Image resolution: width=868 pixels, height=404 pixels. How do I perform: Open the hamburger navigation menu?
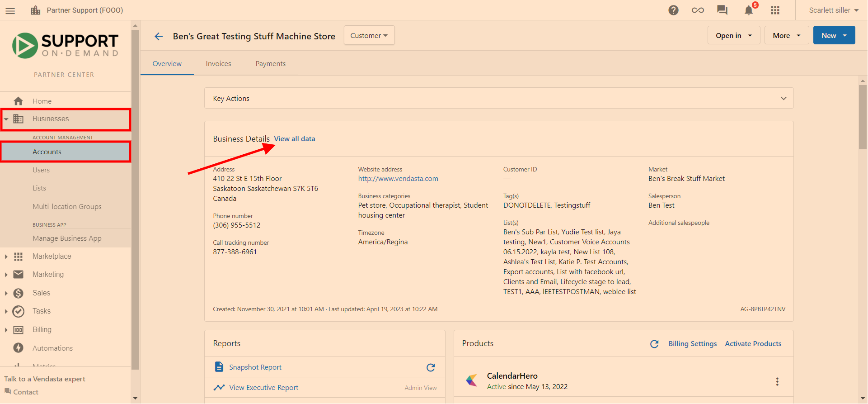[x=10, y=10]
